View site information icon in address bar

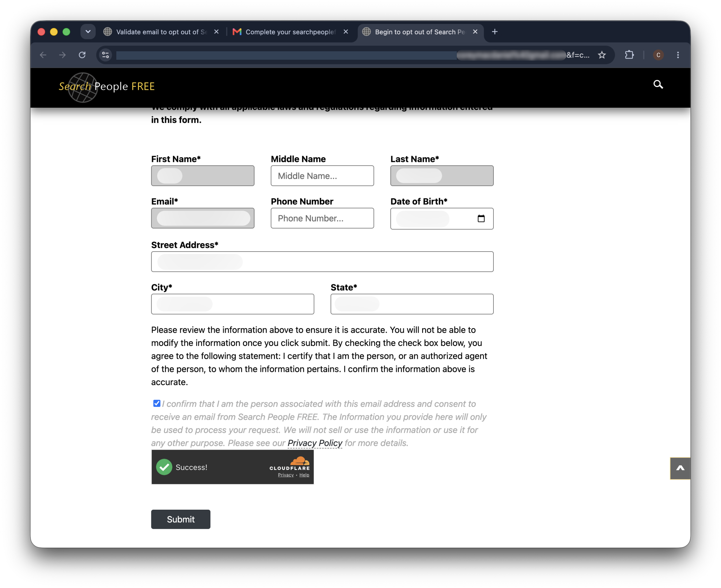(x=106, y=55)
